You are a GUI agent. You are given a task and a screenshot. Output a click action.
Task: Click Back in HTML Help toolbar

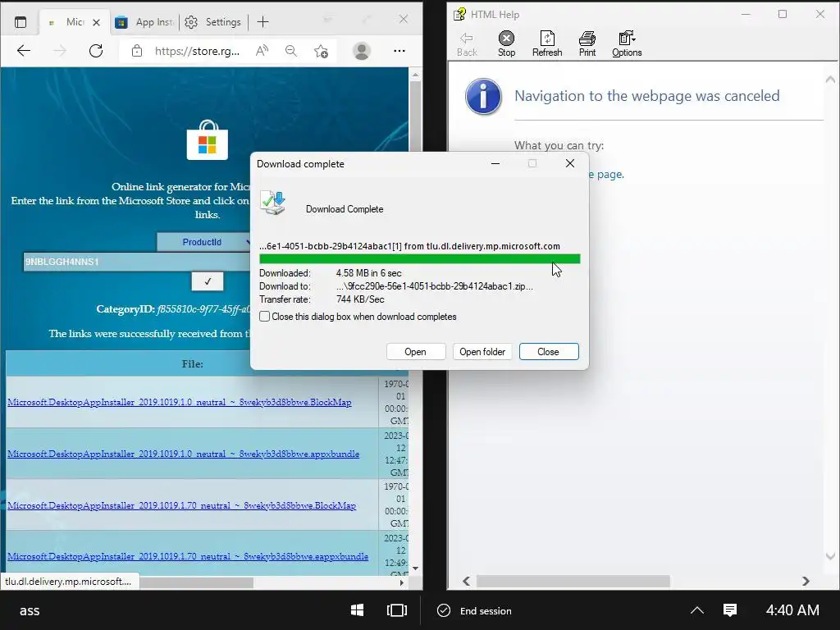[x=467, y=43]
